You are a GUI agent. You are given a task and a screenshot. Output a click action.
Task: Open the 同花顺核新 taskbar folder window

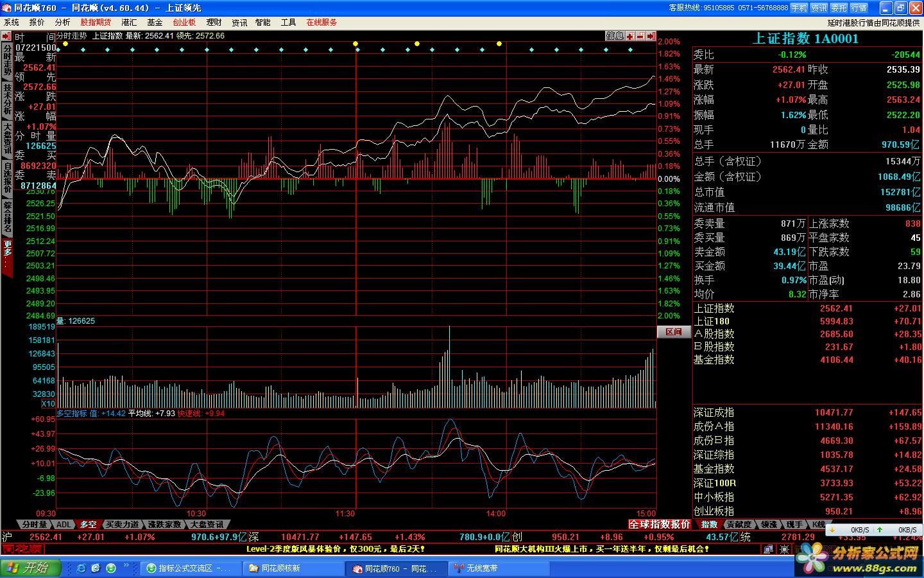point(294,568)
